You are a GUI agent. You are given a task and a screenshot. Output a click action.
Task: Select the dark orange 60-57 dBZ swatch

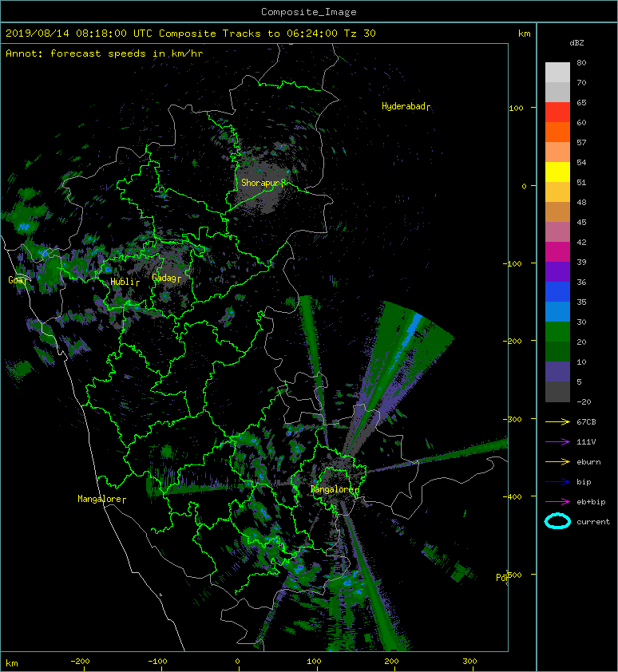pyautogui.click(x=557, y=132)
